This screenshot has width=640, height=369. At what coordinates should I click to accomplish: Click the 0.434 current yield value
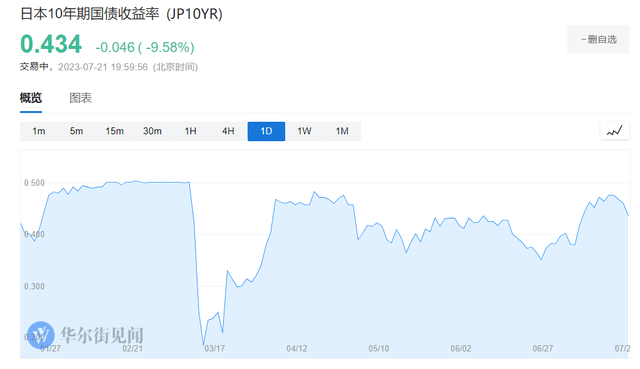[51, 44]
